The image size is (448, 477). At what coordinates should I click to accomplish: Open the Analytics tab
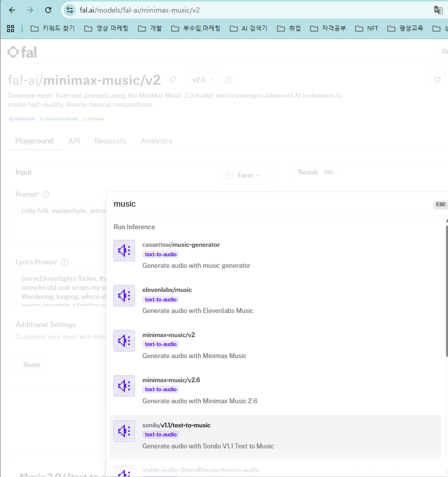point(157,141)
